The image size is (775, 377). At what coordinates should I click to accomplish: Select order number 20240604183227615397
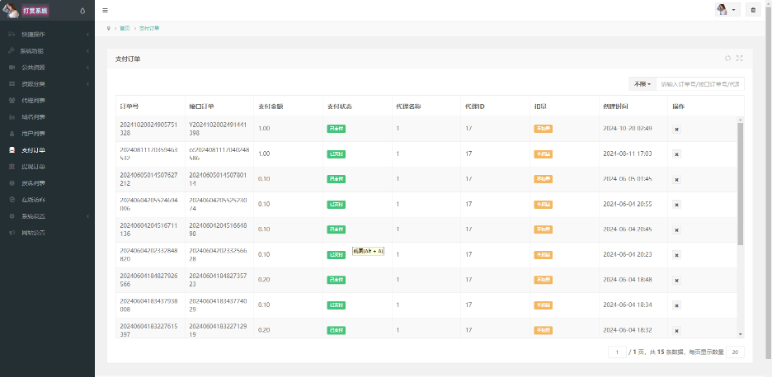click(x=148, y=331)
